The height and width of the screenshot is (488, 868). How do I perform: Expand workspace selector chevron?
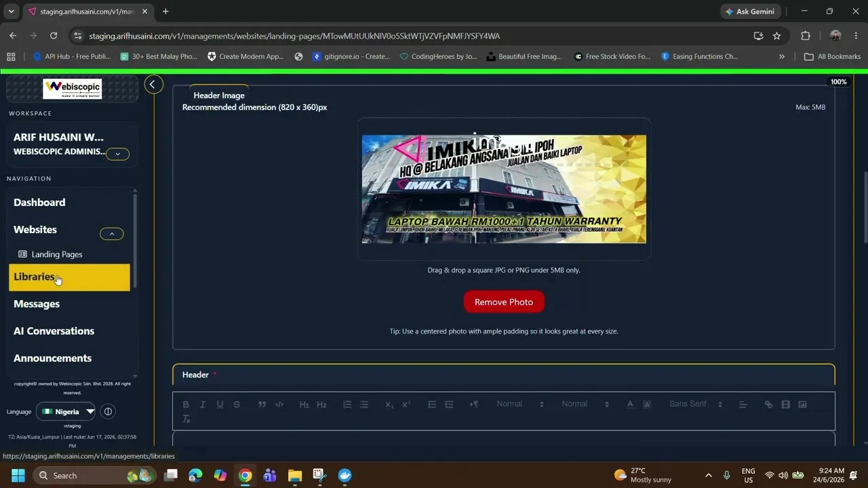[x=117, y=154]
